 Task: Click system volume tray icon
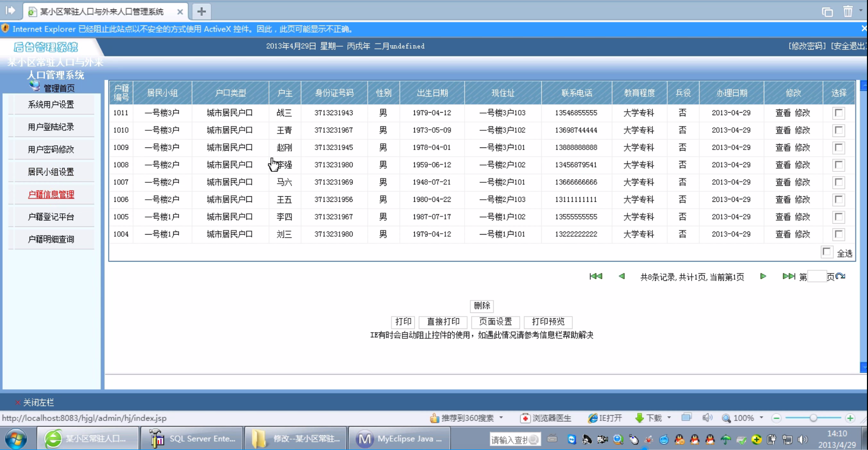(803, 440)
